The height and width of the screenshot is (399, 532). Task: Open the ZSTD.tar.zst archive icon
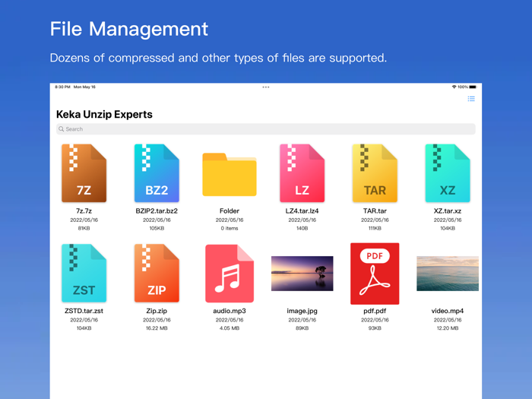click(84, 273)
